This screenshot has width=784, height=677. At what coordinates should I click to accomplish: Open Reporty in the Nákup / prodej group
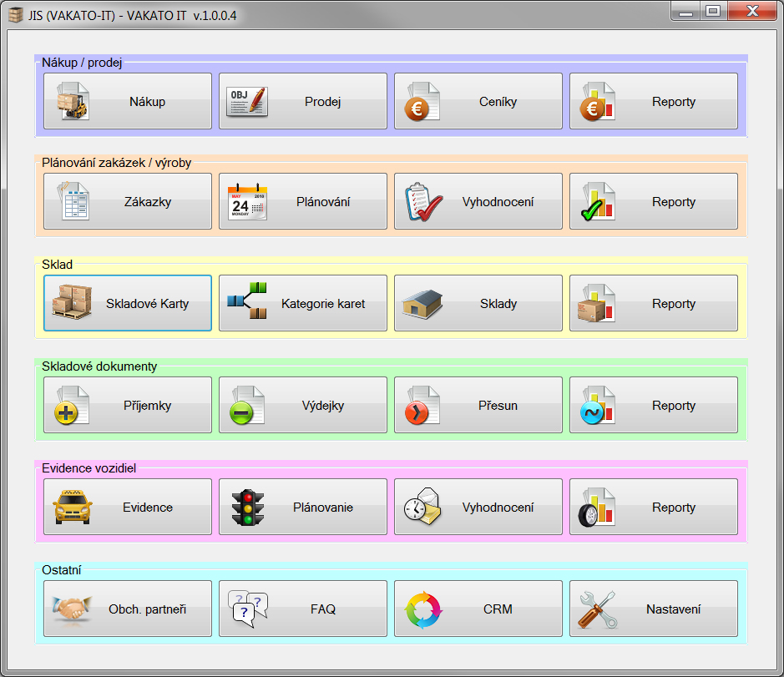tap(654, 101)
